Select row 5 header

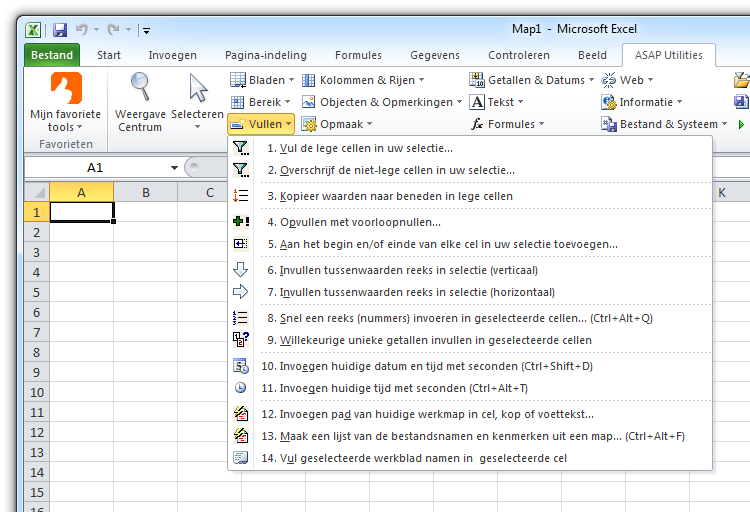pyautogui.click(x=37, y=292)
